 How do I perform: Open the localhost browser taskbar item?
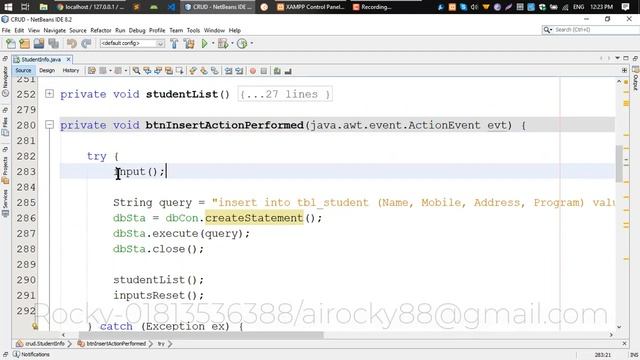pos(91,7)
